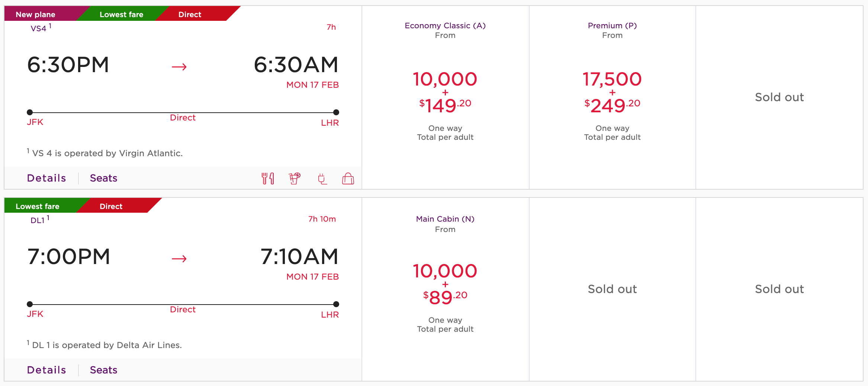Open Details for the VS4 flight
This screenshot has height=386, width=868.
(46, 178)
